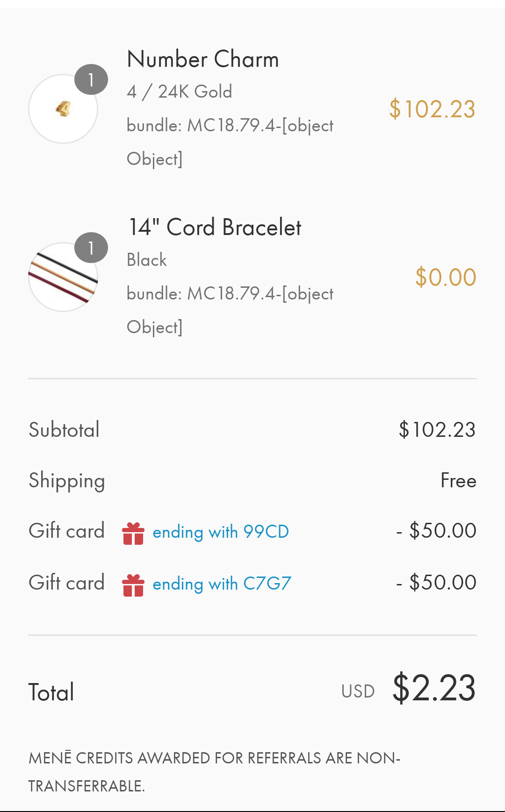
Task: Click the $2.23 total amount
Action: tap(434, 688)
